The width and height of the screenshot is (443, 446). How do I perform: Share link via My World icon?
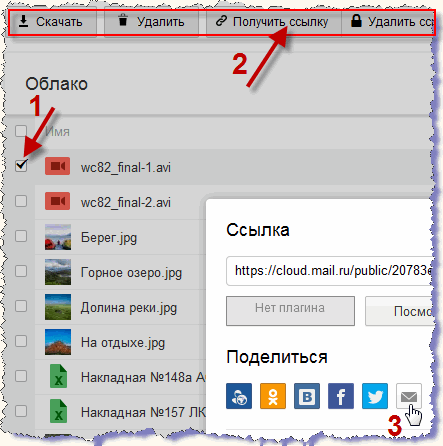click(239, 396)
